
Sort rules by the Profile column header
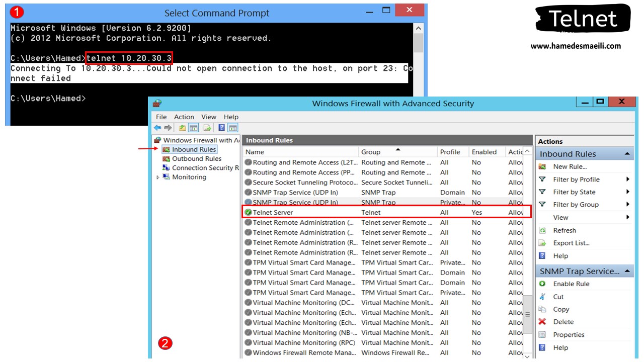pos(453,152)
